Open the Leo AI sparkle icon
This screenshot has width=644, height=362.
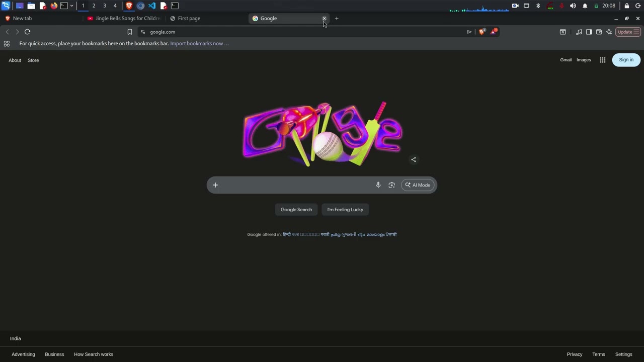pyautogui.click(x=609, y=32)
